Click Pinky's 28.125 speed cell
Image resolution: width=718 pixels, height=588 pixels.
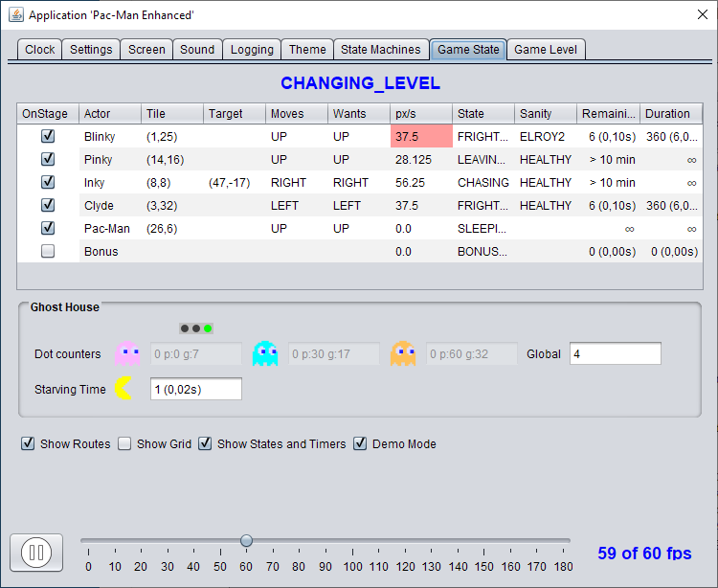pyautogui.click(x=421, y=159)
